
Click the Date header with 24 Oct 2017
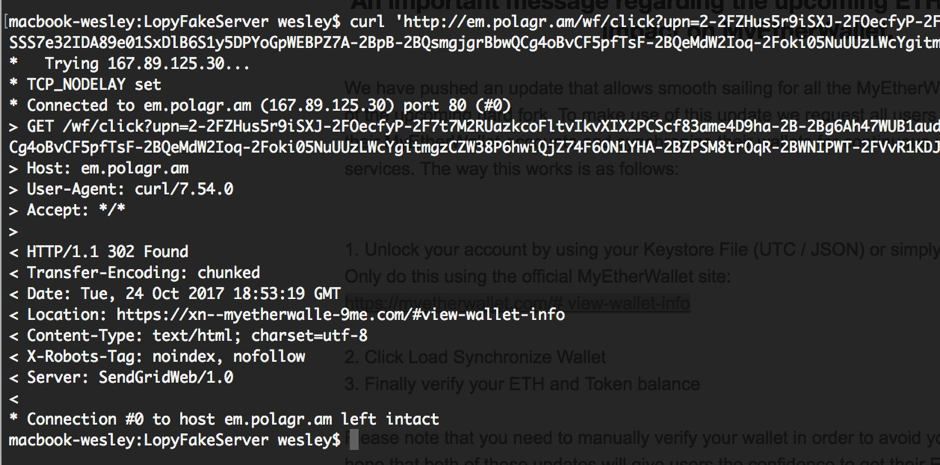coord(174,294)
